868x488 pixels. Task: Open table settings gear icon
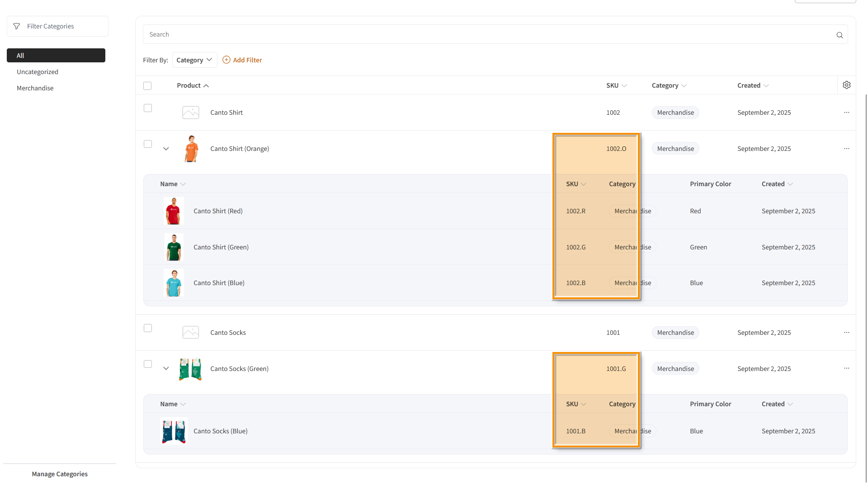[x=847, y=85]
